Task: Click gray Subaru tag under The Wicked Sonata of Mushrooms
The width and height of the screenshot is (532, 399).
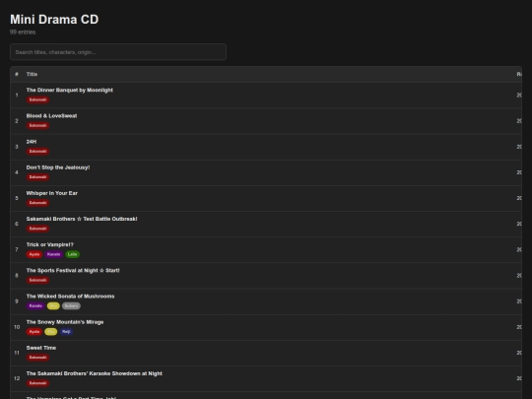Action: point(71,306)
